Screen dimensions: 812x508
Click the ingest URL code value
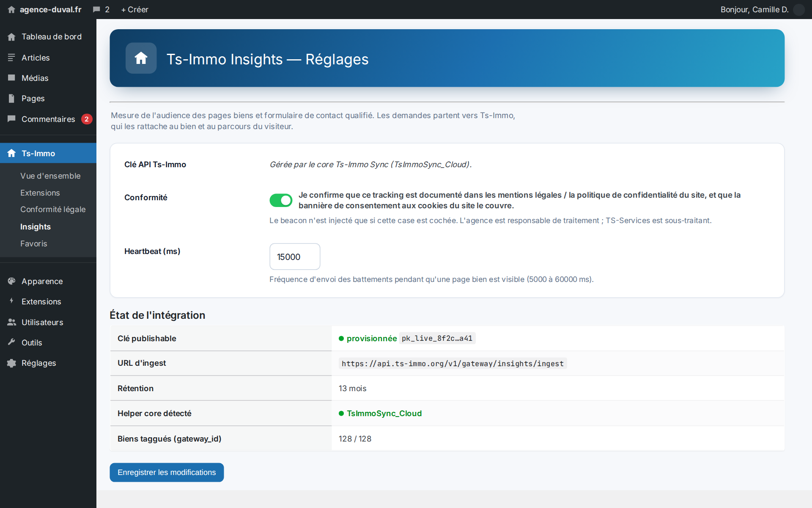click(453, 363)
